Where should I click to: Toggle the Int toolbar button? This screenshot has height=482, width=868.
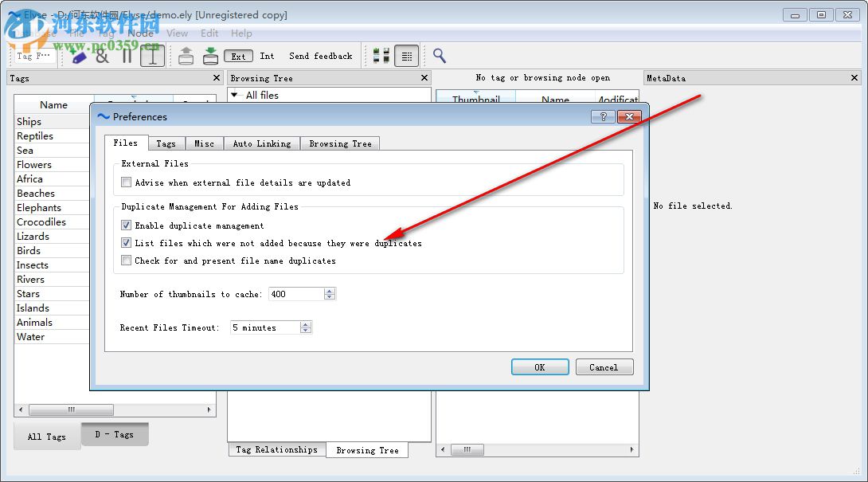point(267,56)
